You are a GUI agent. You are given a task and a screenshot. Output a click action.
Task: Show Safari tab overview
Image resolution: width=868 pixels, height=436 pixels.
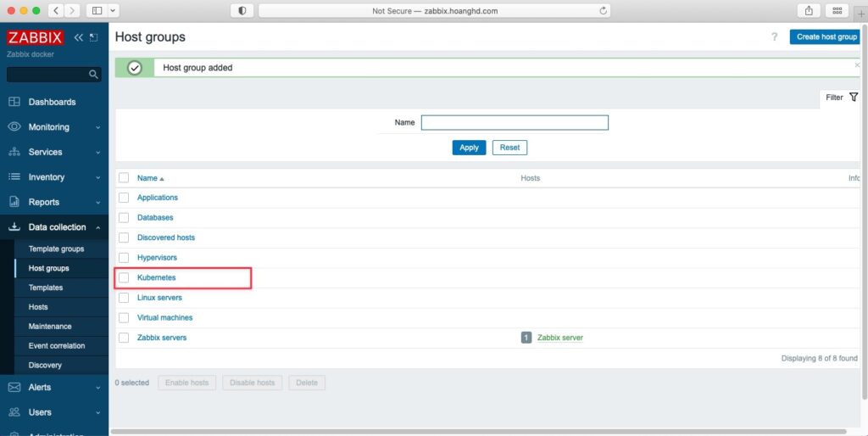(837, 10)
